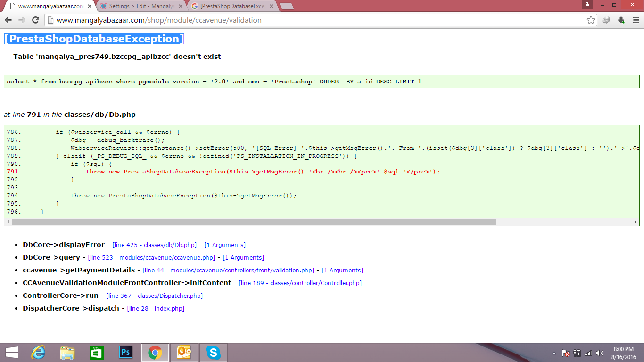Click the DbCore->displayError trace entry
Viewport: 644px width, 362px height.
(64, 245)
